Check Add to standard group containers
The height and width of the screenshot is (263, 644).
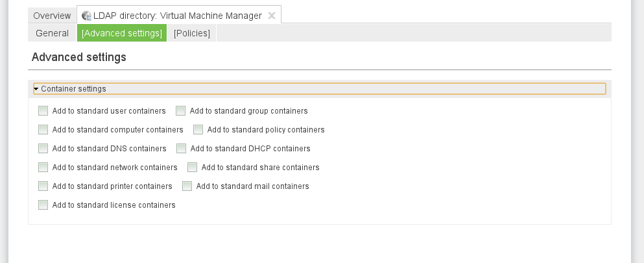181,111
